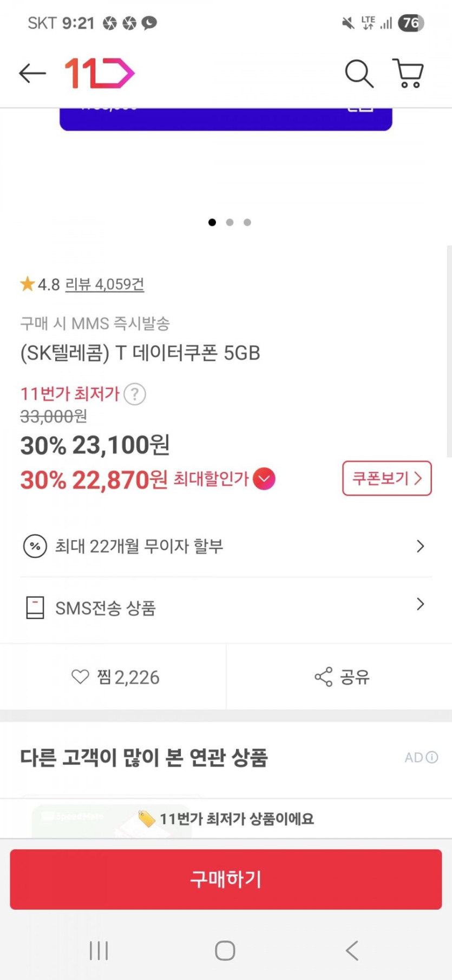Expand the SMS전송 상품 row chevron
Image resolution: width=452 pixels, height=980 pixels.
coord(420,605)
